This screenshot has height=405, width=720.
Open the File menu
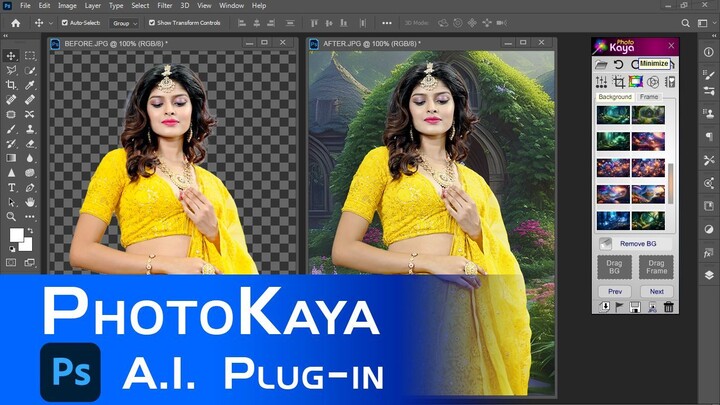(25, 6)
